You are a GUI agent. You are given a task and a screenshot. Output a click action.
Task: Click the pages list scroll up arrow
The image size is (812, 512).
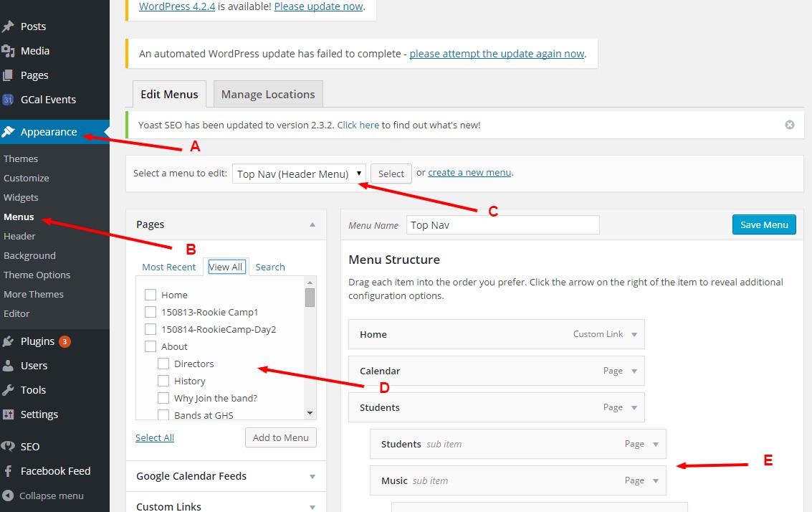click(x=310, y=283)
